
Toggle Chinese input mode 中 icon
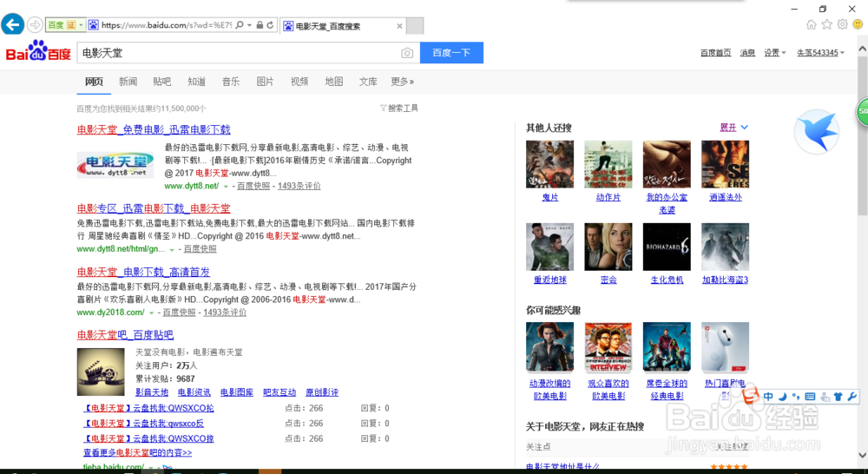click(x=768, y=397)
